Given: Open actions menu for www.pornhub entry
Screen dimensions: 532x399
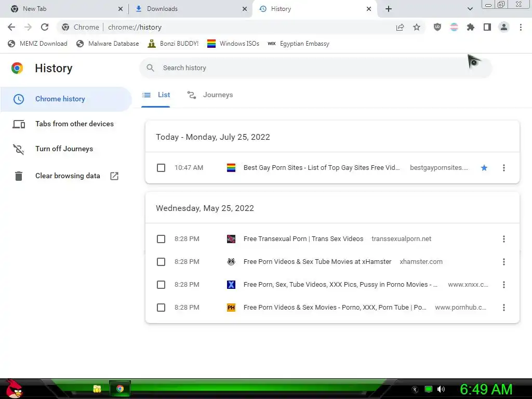Looking at the screenshot, I should tap(504, 308).
